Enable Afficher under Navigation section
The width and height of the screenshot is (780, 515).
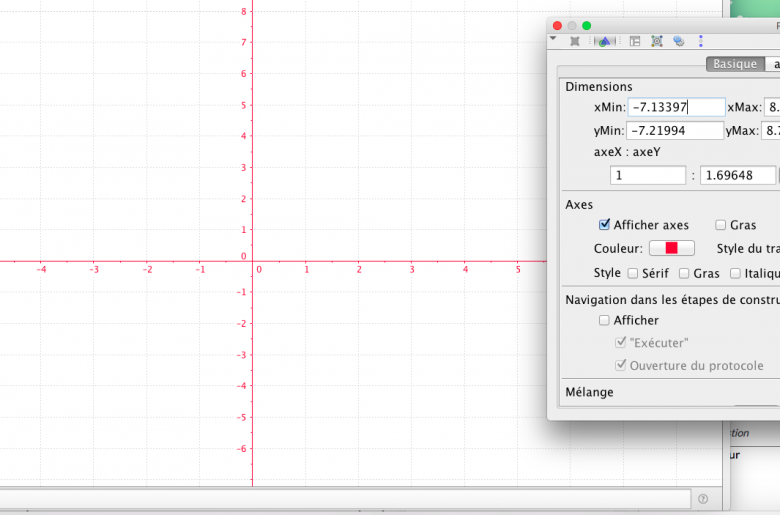point(604,320)
